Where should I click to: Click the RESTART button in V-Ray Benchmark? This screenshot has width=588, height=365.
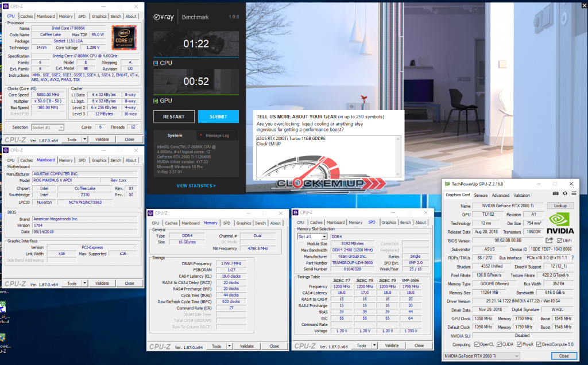[x=173, y=117]
